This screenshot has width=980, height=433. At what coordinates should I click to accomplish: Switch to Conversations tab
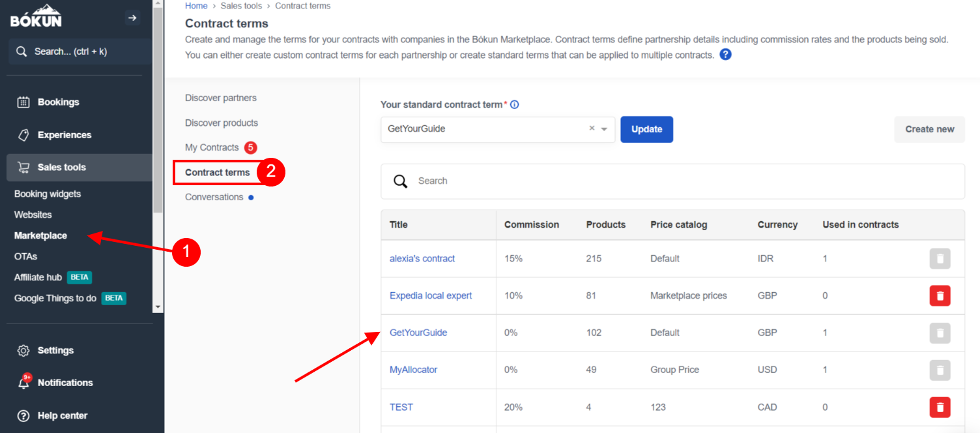click(x=214, y=197)
